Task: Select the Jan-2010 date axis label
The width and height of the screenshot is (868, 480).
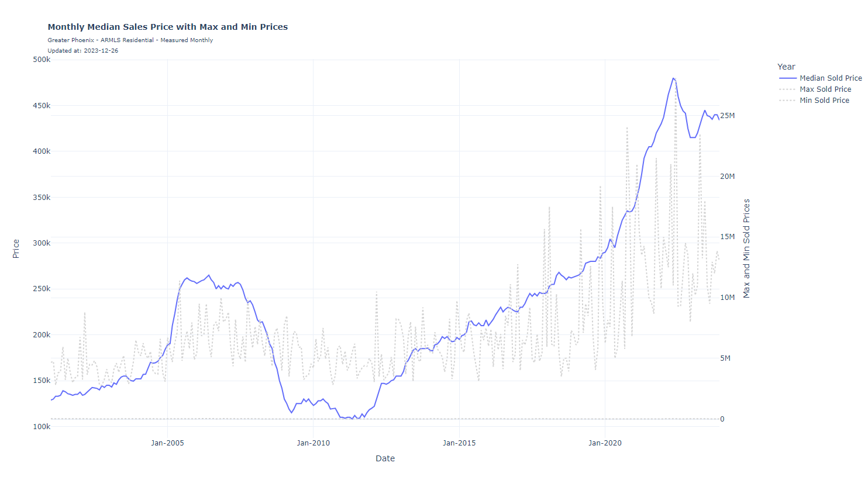Action: (x=313, y=443)
